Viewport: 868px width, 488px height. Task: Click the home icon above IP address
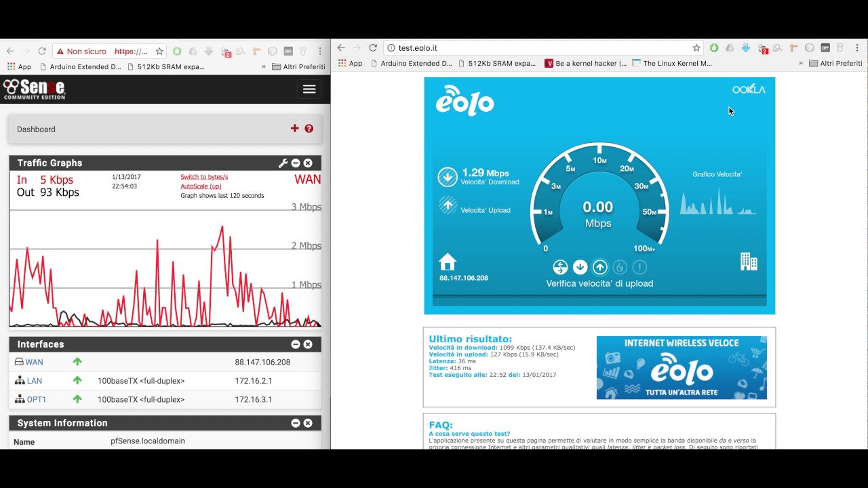tap(448, 262)
